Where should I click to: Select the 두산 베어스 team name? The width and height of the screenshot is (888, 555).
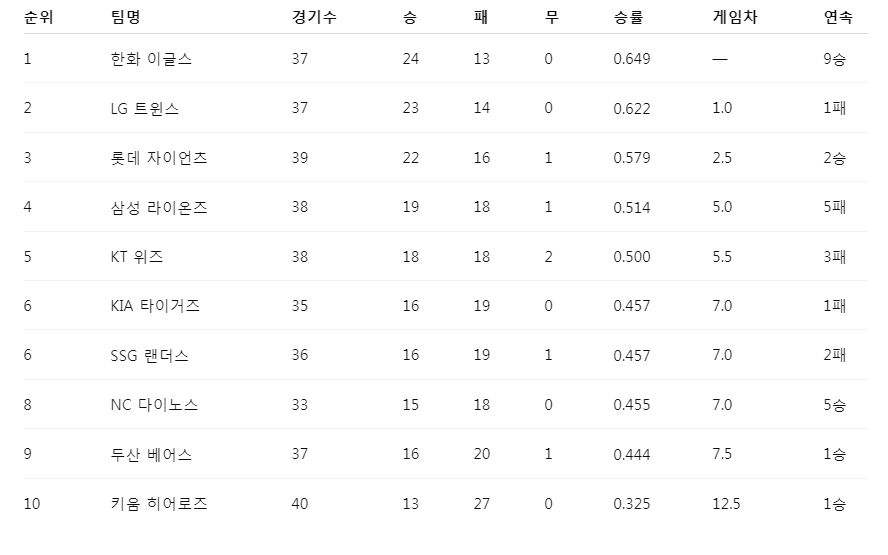click(x=151, y=454)
